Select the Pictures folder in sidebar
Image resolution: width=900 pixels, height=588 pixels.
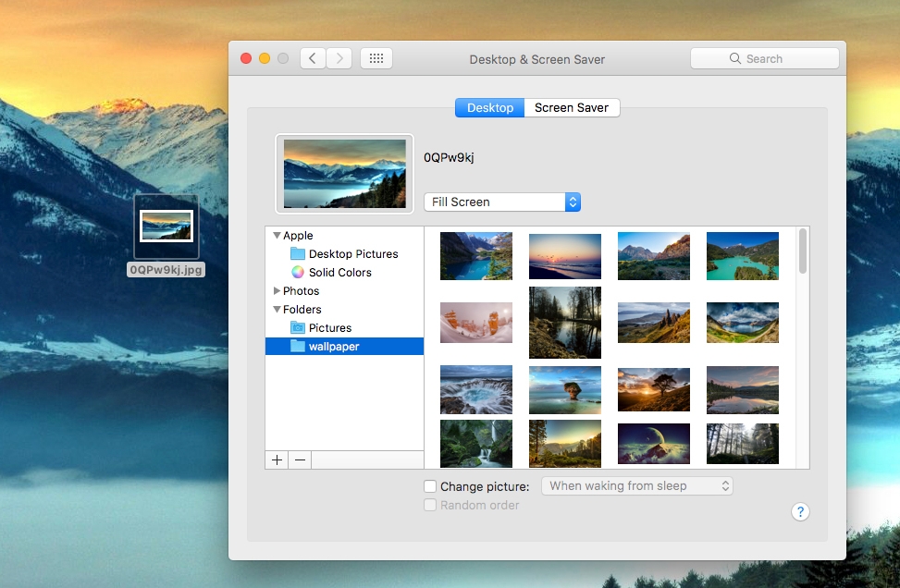pyautogui.click(x=329, y=328)
